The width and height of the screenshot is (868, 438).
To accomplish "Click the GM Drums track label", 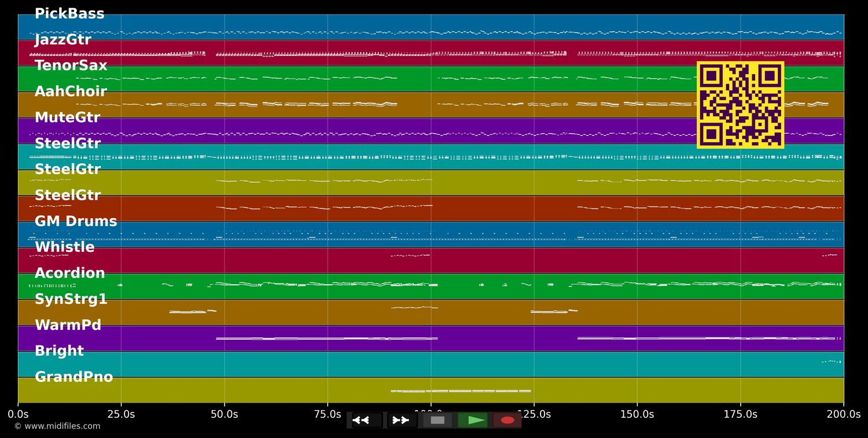I will 76,222.
